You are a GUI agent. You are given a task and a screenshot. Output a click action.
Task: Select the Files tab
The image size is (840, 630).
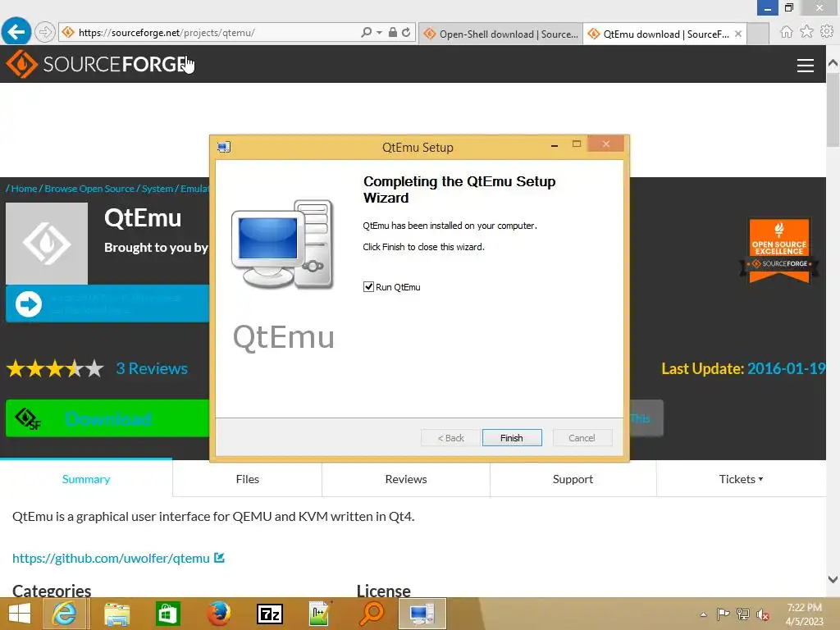pyautogui.click(x=248, y=479)
